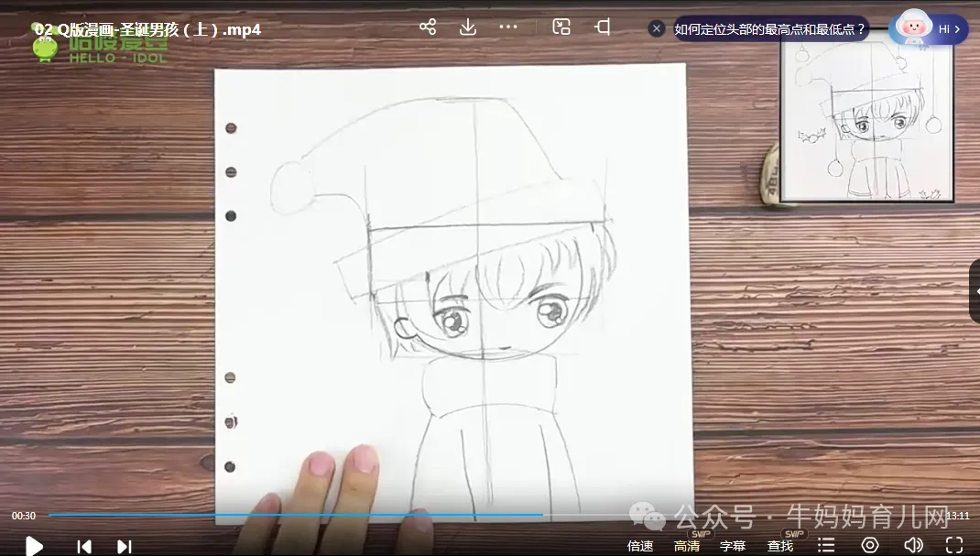980x556 pixels.
Task: Go to the previous video
Action: pos(83,547)
